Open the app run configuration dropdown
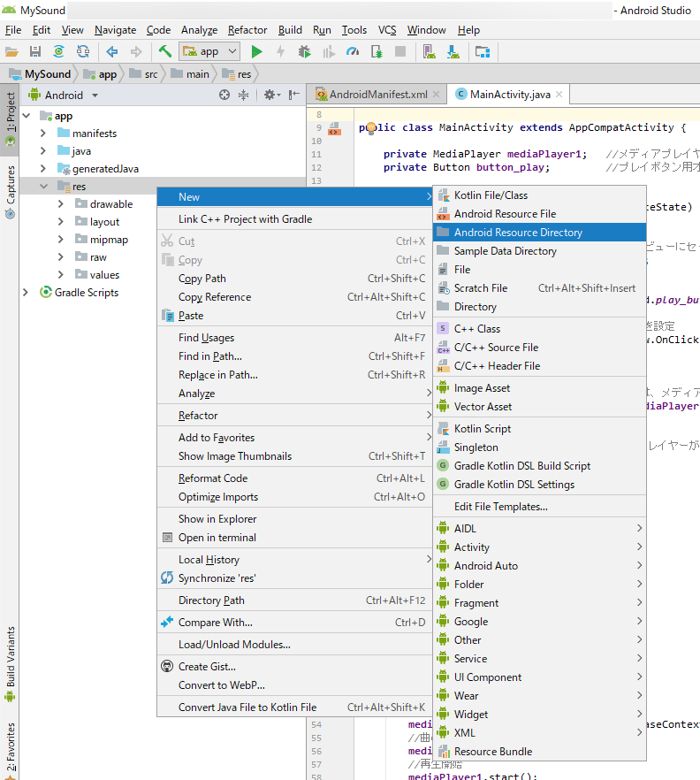The height and width of the screenshot is (780, 700). (x=210, y=51)
